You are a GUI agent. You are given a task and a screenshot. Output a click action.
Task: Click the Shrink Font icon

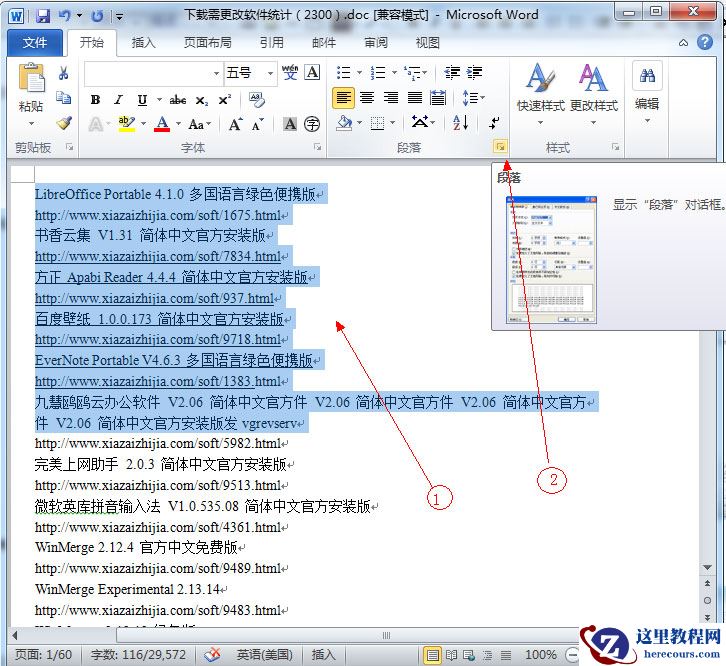point(257,124)
